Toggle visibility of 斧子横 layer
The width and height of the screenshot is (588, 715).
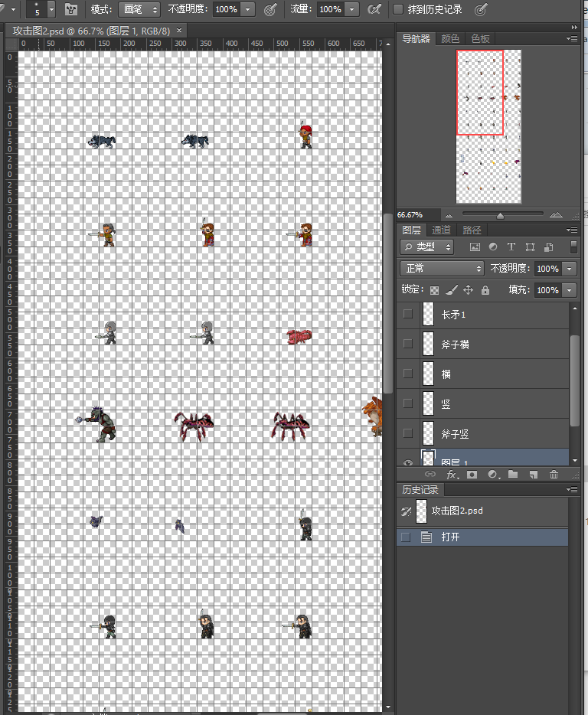click(408, 344)
